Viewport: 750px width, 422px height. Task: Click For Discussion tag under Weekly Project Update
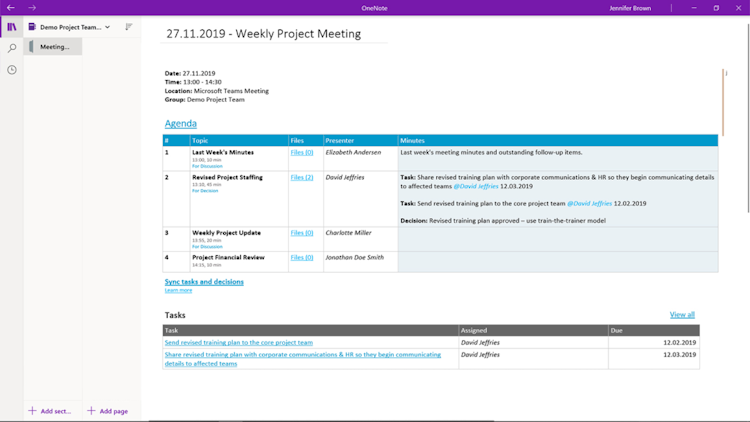click(x=207, y=246)
